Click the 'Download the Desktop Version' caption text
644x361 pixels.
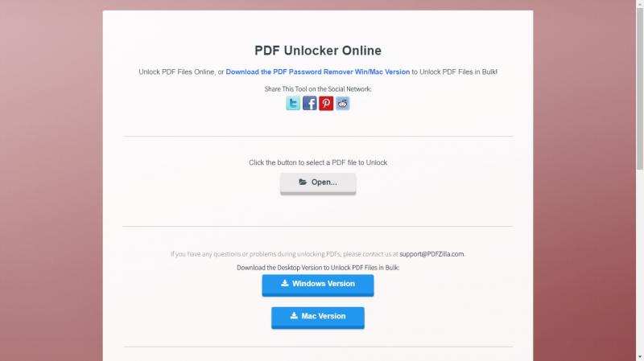pyautogui.click(x=318, y=268)
